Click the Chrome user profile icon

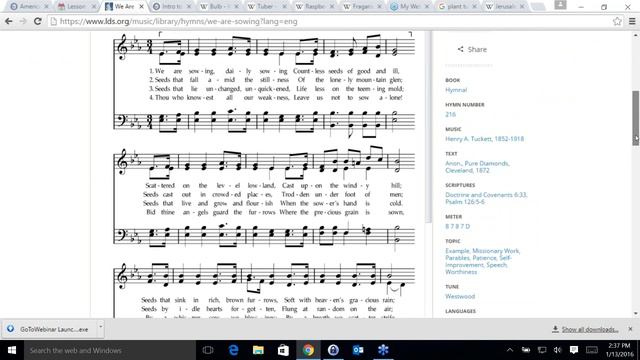pyautogui.click(x=560, y=5)
